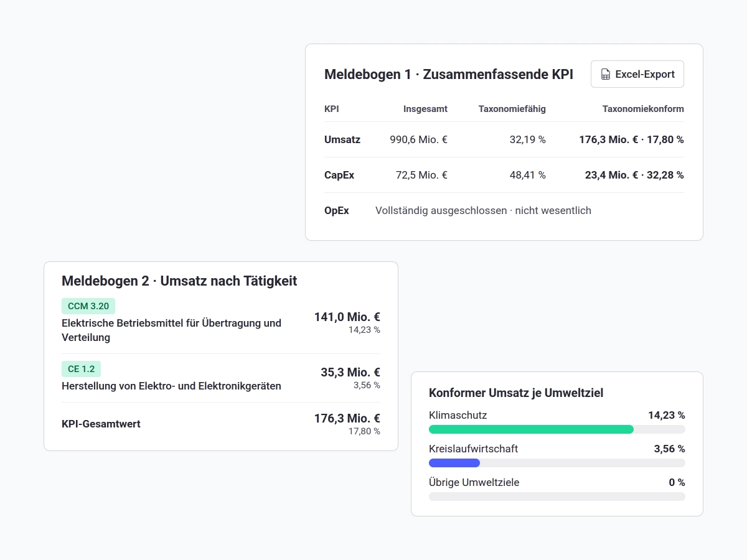747x560 pixels.
Task: Click the 990,6 Mio. € value
Action: pos(419,139)
